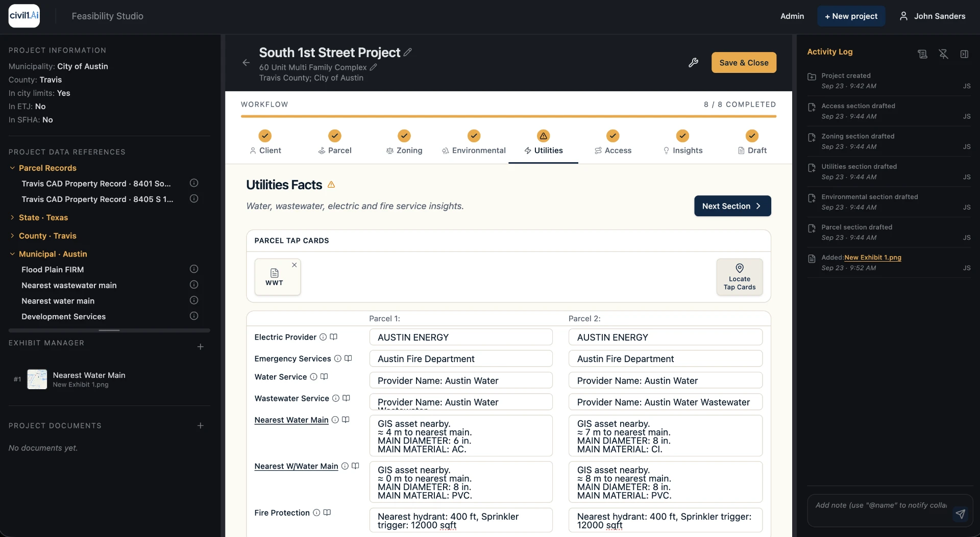Open the Draft workflow tab
980x537 pixels.
coord(752,143)
